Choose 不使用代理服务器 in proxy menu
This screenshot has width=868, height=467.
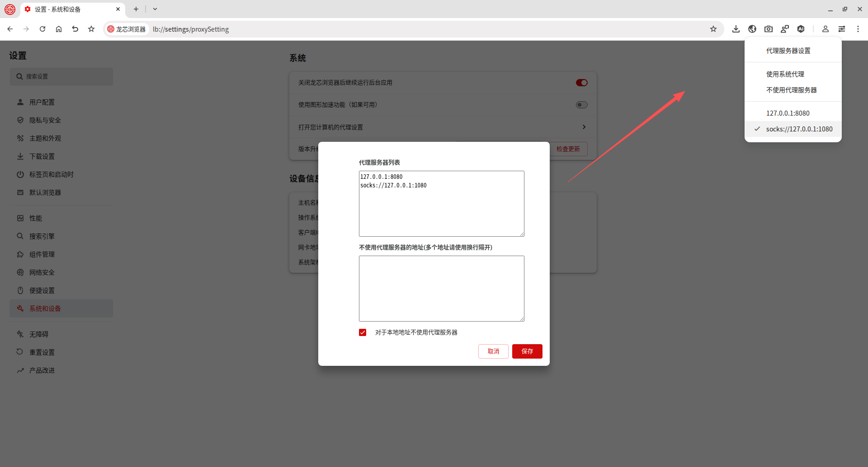(791, 90)
